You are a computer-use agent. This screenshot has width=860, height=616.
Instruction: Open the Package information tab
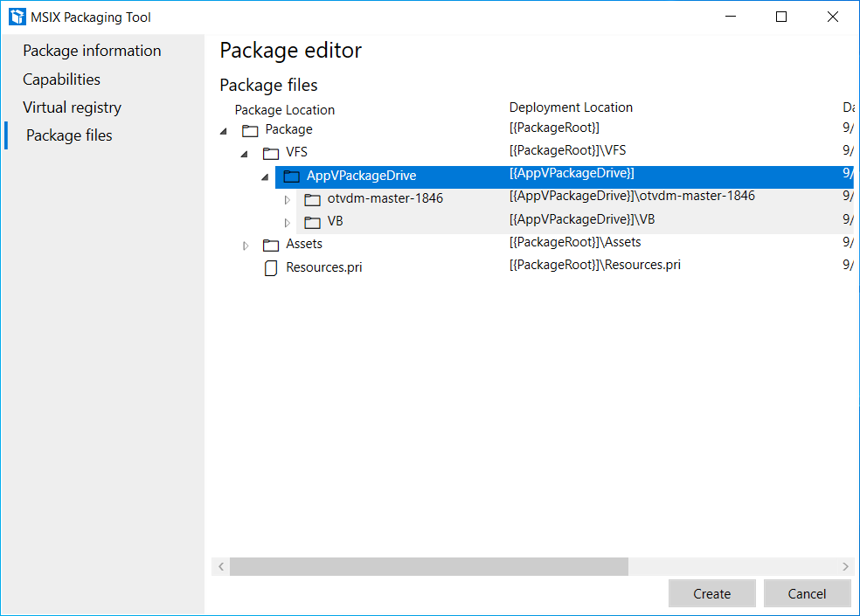[x=92, y=51]
